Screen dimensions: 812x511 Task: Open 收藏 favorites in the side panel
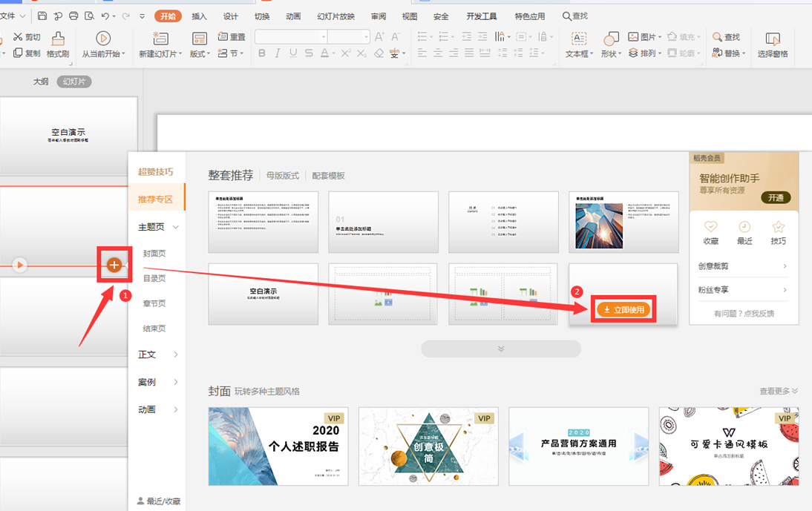pyautogui.click(x=710, y=233)
